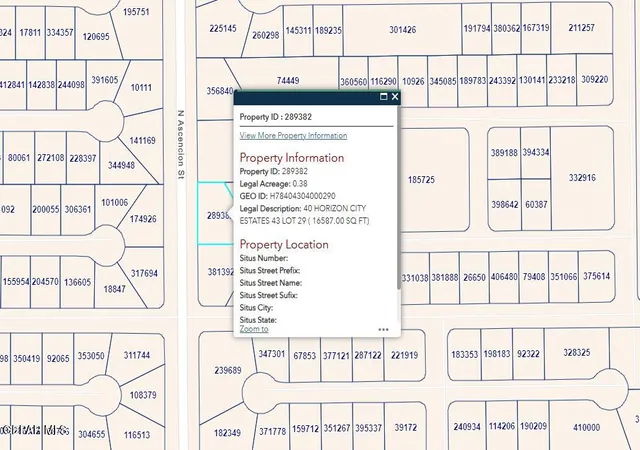The height and width of the screenshot is (450, 640).
Task: Select parcel 351066 on the map
Action: (564, 277)
